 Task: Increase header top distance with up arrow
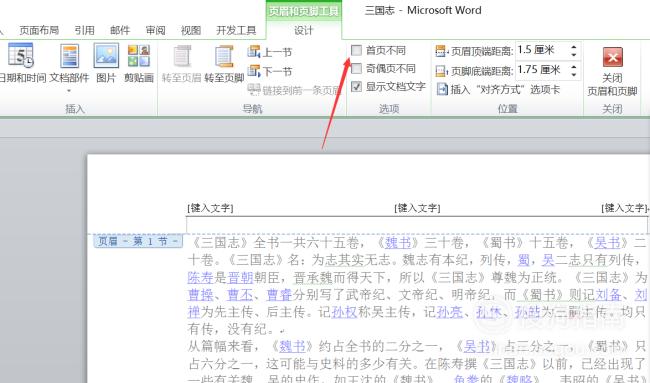click(x=574, y=47)
